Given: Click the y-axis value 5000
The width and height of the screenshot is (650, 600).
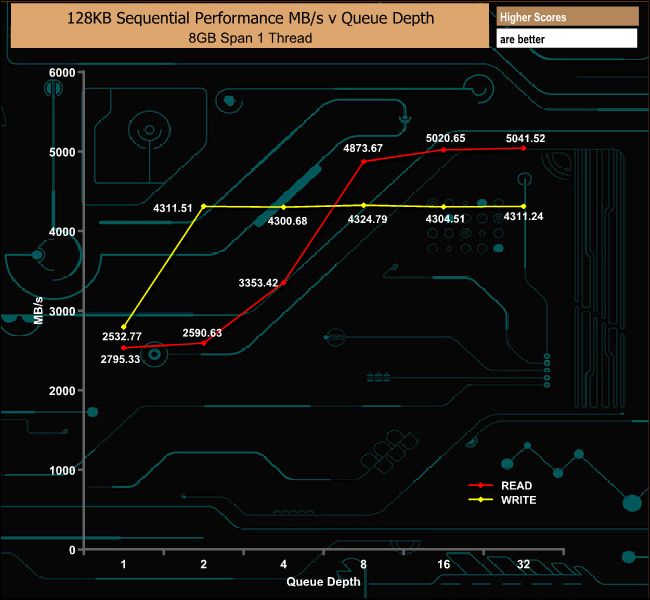Looking at the screenshot, I should click(x=62, y=152).
